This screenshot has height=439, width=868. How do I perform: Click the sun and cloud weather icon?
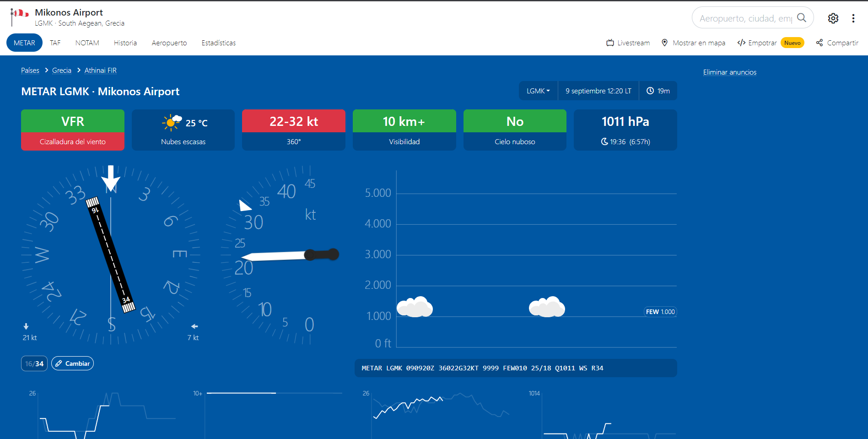pyautogui.click(x=172, y=122)
